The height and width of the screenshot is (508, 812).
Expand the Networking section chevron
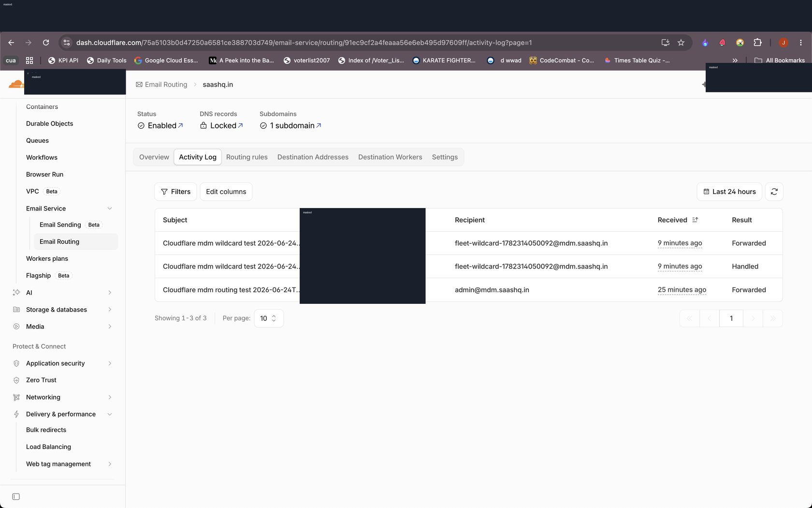pos(110,397)
